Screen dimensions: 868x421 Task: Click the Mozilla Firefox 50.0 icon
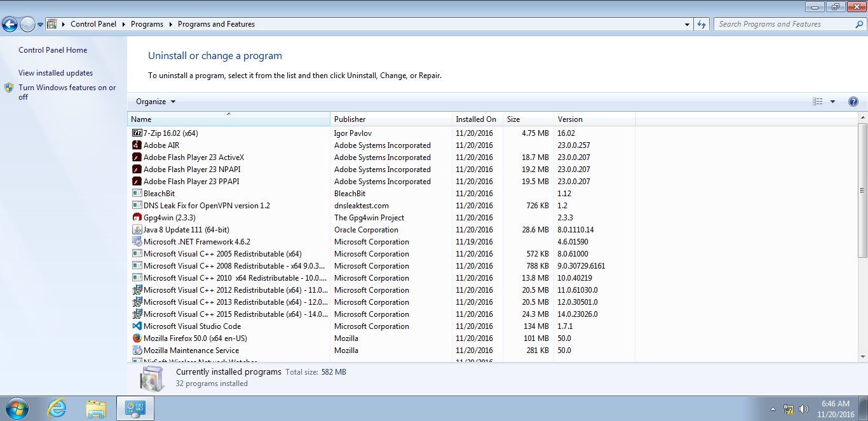tap(137, 338)
